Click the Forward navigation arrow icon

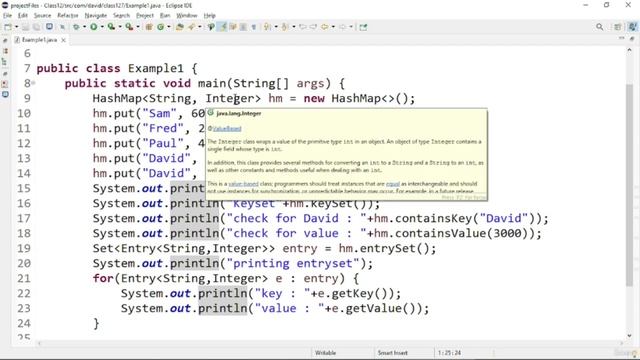tap(342, 27)
